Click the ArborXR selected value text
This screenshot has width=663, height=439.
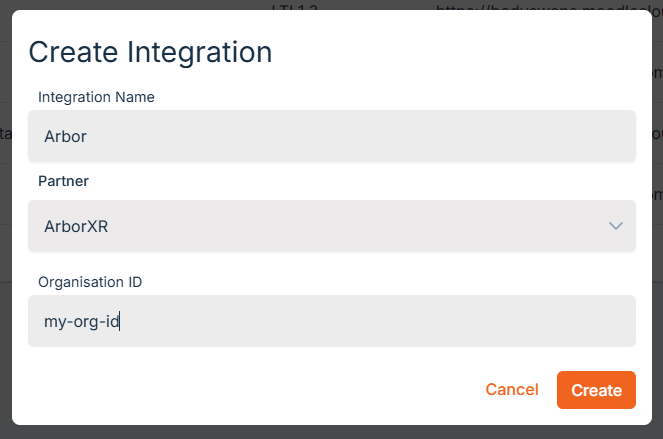click(x=76, y=226)
